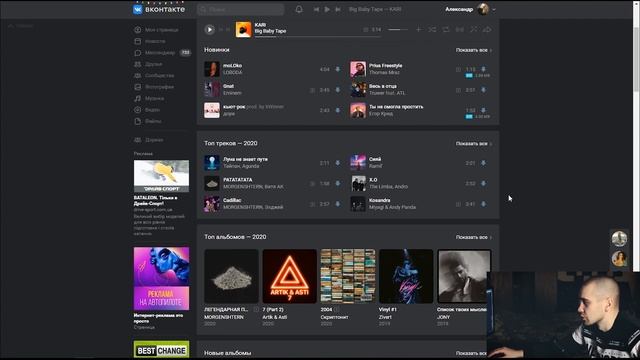Open the notifications bell
The width and height of the screenshot is (640, 360).
point(299,9)
